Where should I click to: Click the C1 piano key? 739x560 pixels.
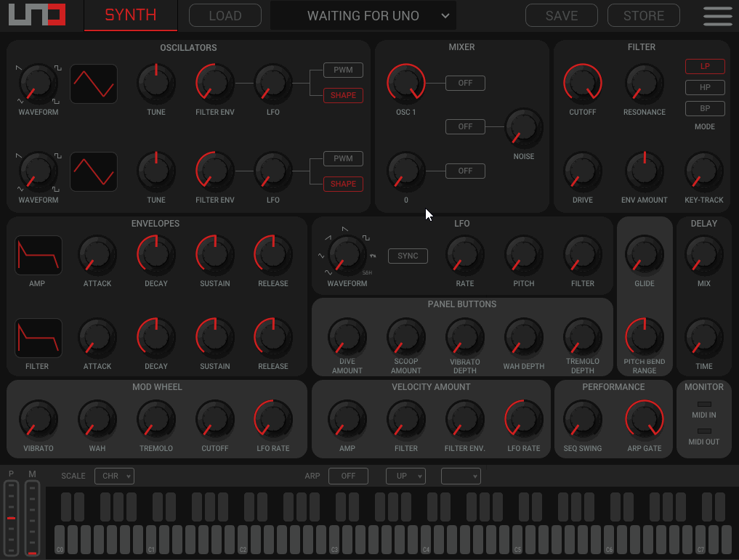[151, 540]
